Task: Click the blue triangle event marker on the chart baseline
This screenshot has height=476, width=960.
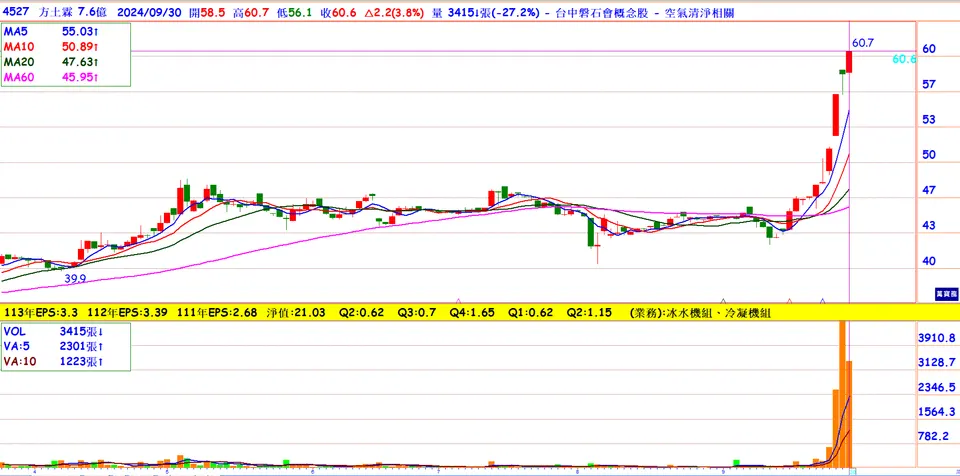Action: pyautogui.click(x=822, y=301)
